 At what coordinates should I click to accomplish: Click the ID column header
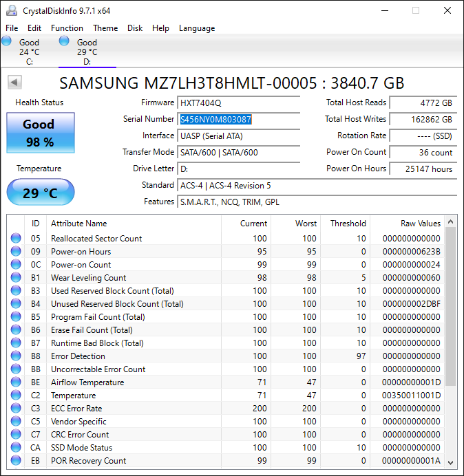click(35, 224)
